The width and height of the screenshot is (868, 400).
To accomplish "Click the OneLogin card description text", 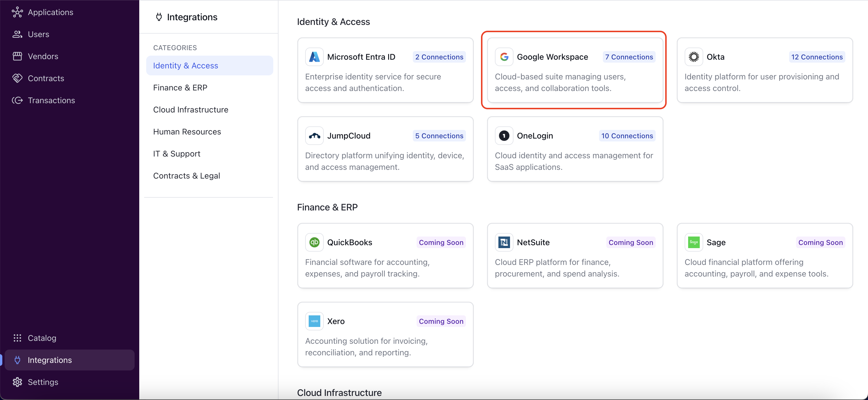I will 574,161.
